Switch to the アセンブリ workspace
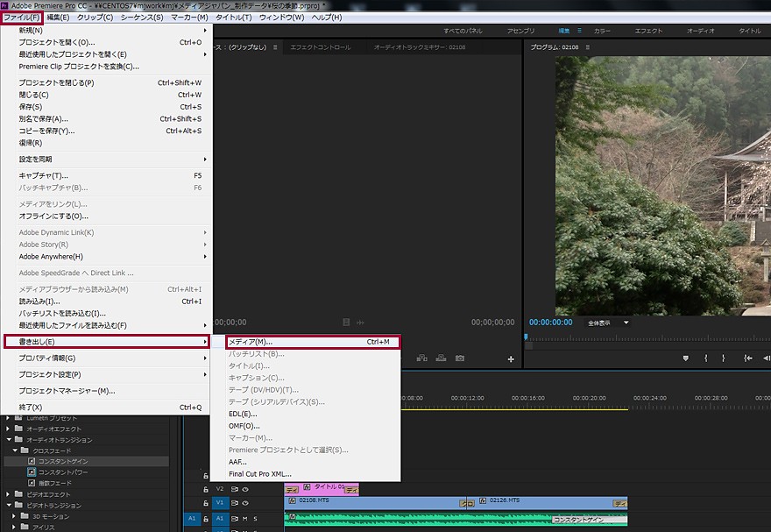 click(x=520, y=31)
